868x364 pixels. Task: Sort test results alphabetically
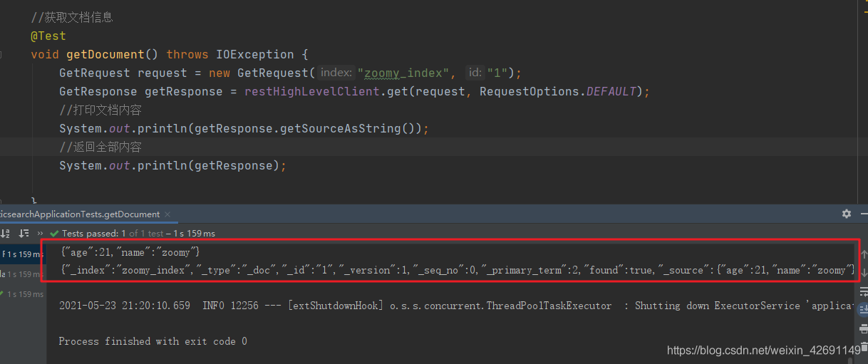click(x=6, y=233)
